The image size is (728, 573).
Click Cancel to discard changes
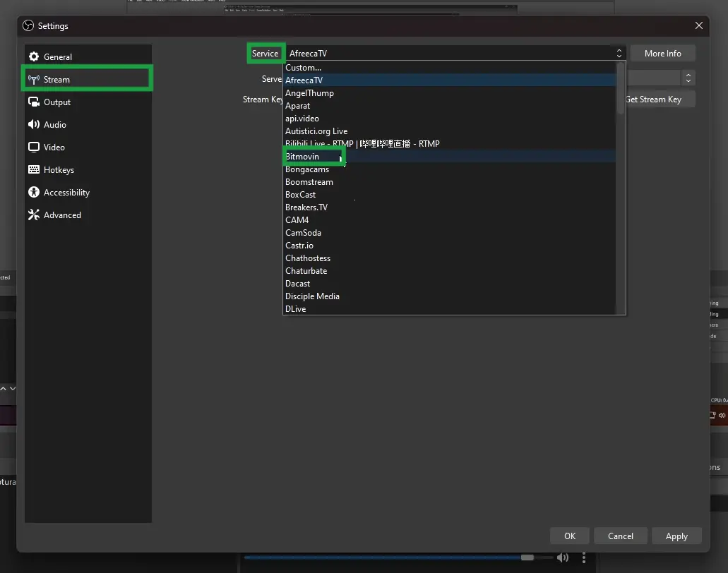(620, 536)
